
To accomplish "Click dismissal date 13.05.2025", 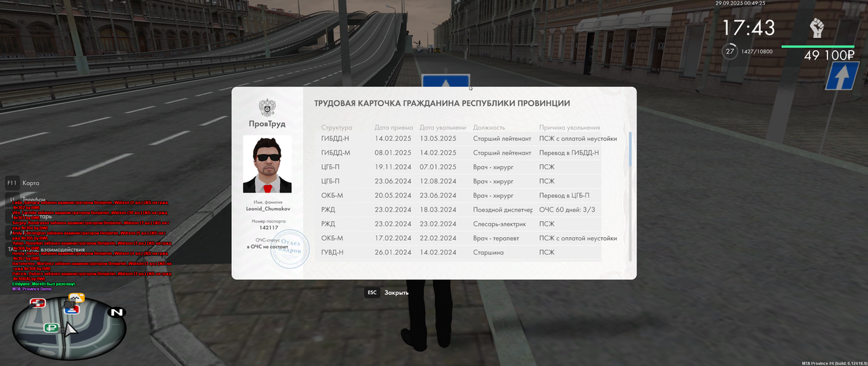I will click(x=438, y=138).
